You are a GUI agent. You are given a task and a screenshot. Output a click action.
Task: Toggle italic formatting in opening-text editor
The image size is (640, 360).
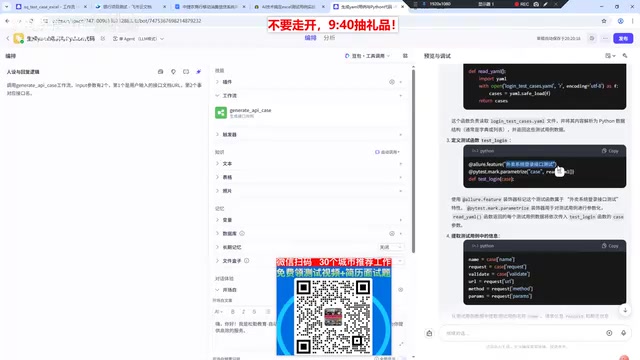tap(243, 311)
